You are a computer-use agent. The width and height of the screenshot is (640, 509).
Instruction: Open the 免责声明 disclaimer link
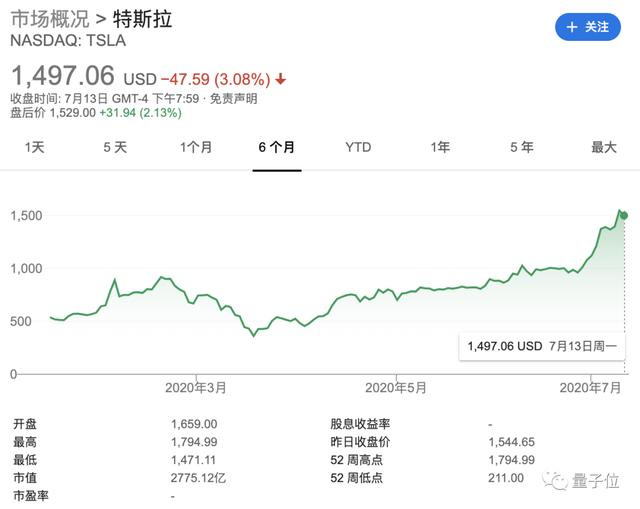[x=233, y=98]
